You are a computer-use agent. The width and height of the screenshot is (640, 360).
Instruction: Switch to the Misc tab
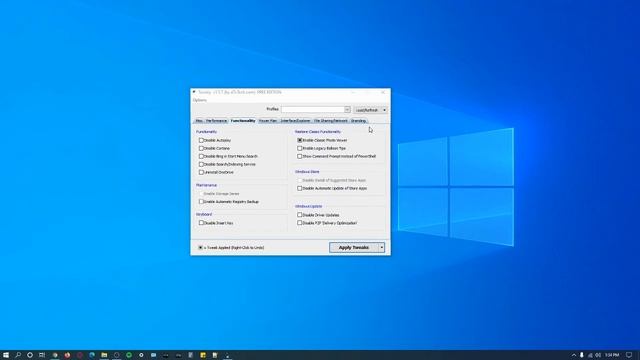tap(199, 121)
